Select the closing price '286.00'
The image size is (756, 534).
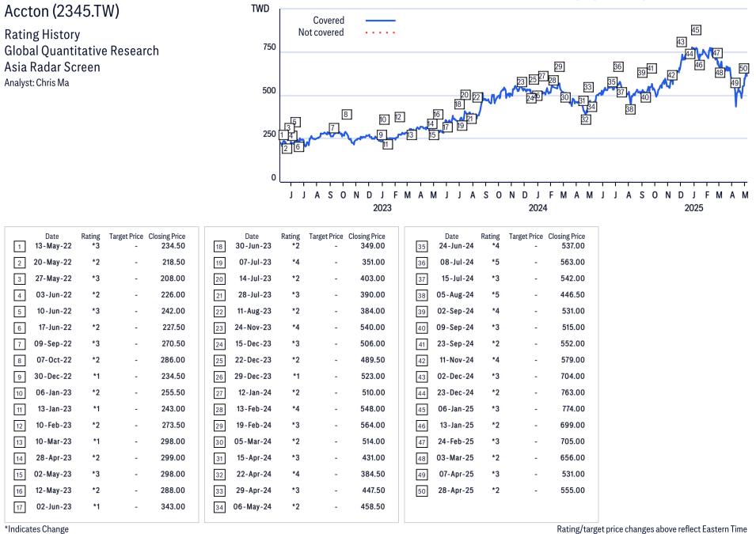[x=173, y=360]
